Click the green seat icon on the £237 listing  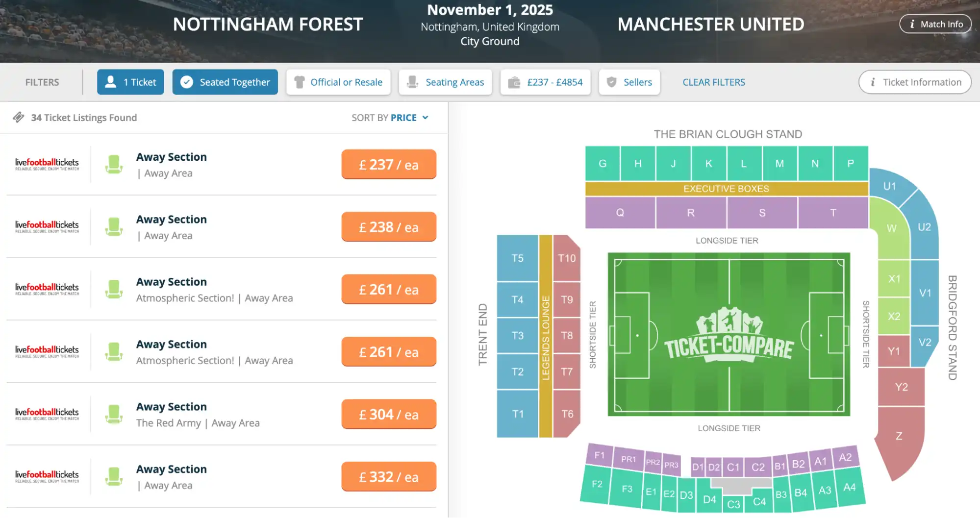coord(114,164)
